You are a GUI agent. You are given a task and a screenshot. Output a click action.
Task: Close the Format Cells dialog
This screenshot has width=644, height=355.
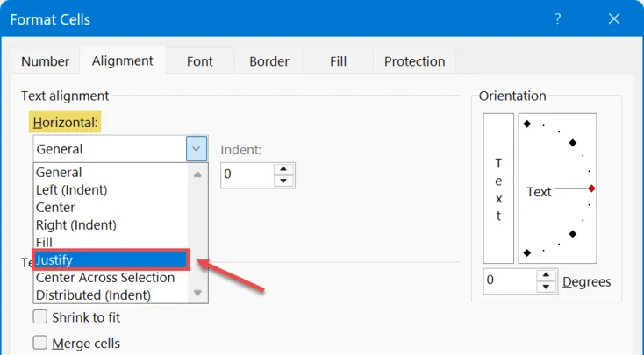[x=614, y=18]
